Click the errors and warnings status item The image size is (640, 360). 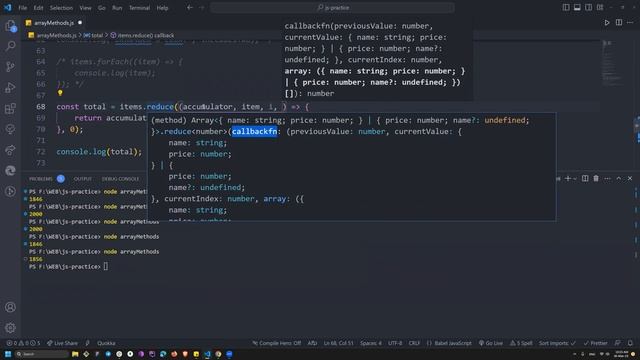coord(23,343)
